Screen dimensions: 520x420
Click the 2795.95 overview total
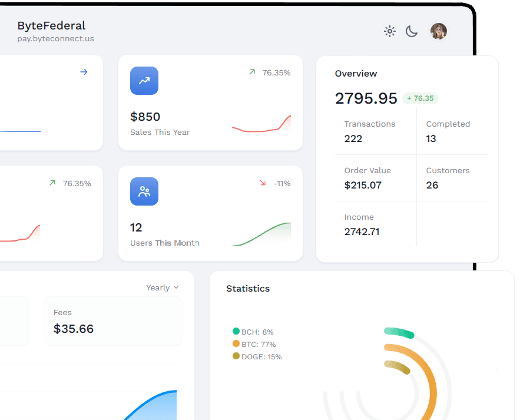pyautogui.click(x=366, y=98)
